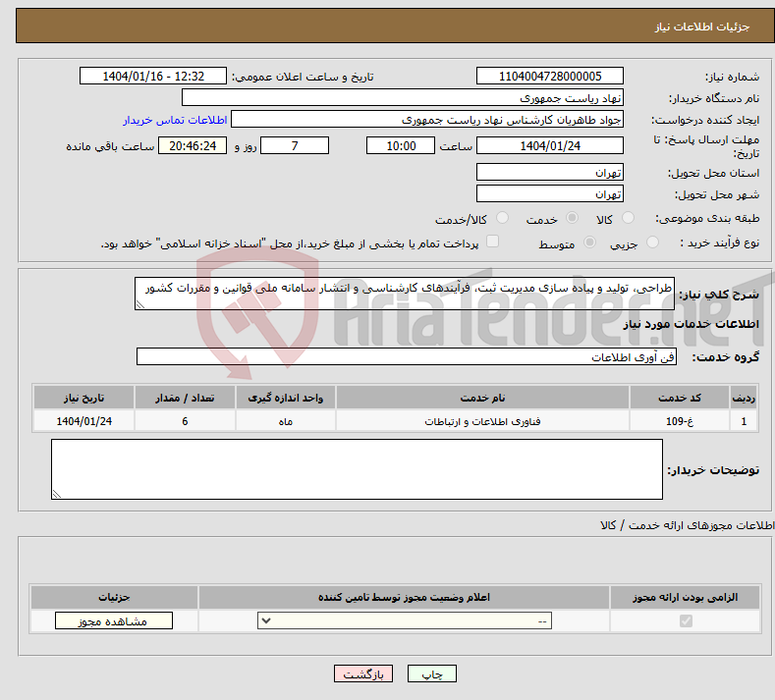
Task: Click the نام خدمت column header
Action: click(482, 398)
